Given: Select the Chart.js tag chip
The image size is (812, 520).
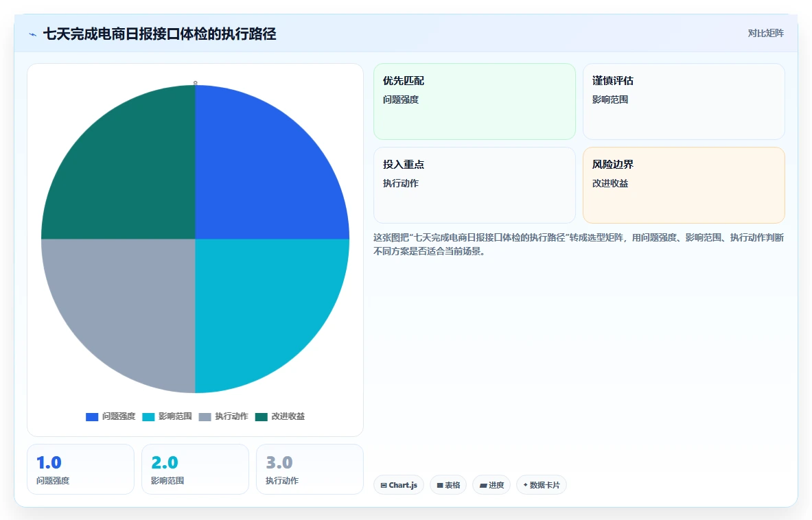Looking at the screenshot, I should pos(399,485).
